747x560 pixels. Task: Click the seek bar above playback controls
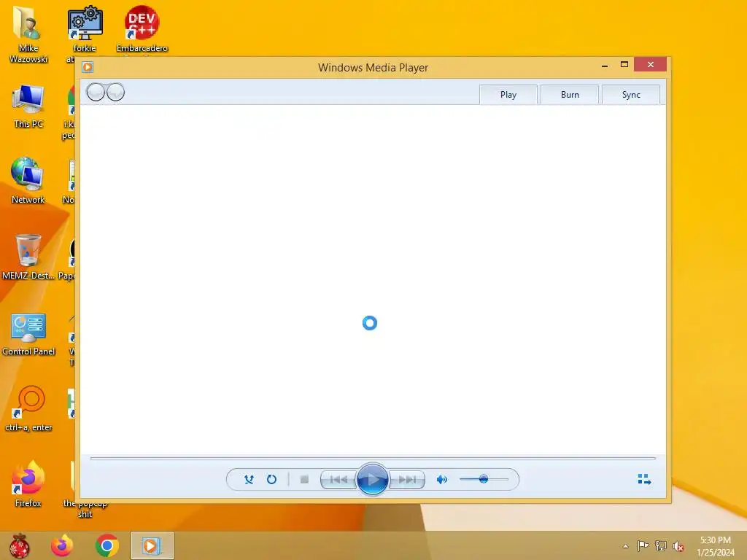(x=373, y=458)
